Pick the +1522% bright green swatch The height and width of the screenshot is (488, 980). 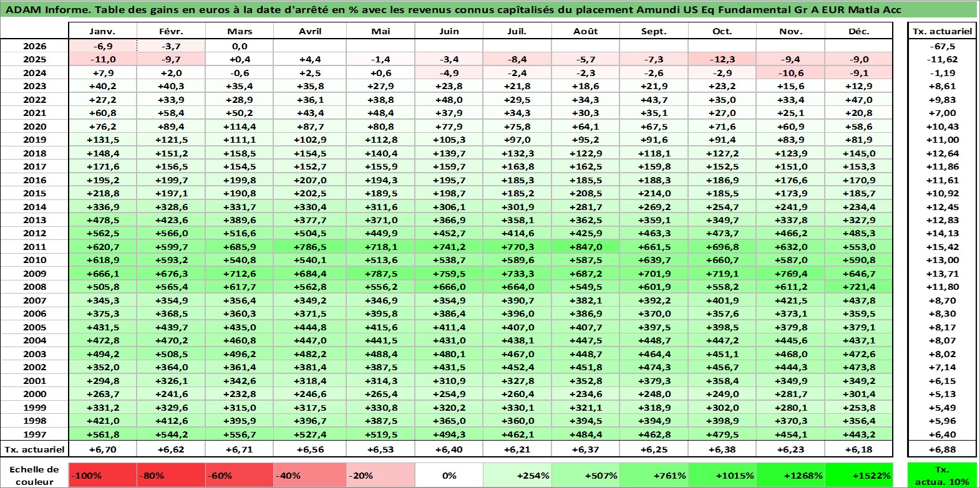coord(859,476)
